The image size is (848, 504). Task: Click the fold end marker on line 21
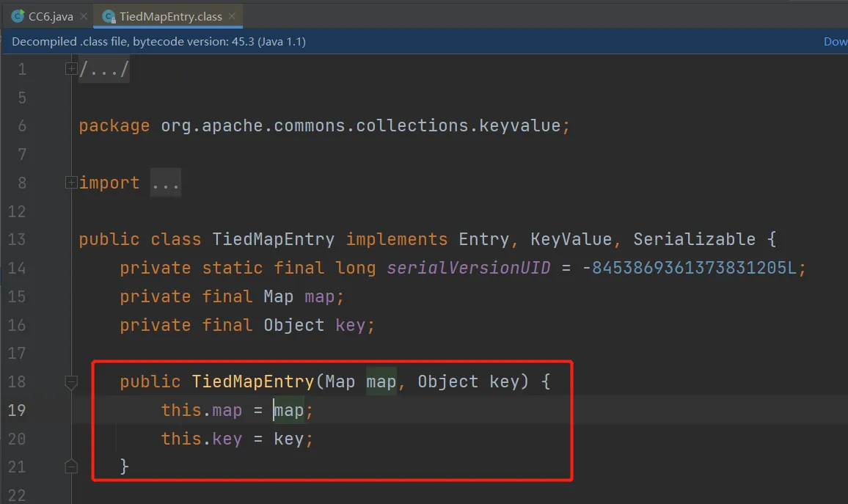[71, 467]
